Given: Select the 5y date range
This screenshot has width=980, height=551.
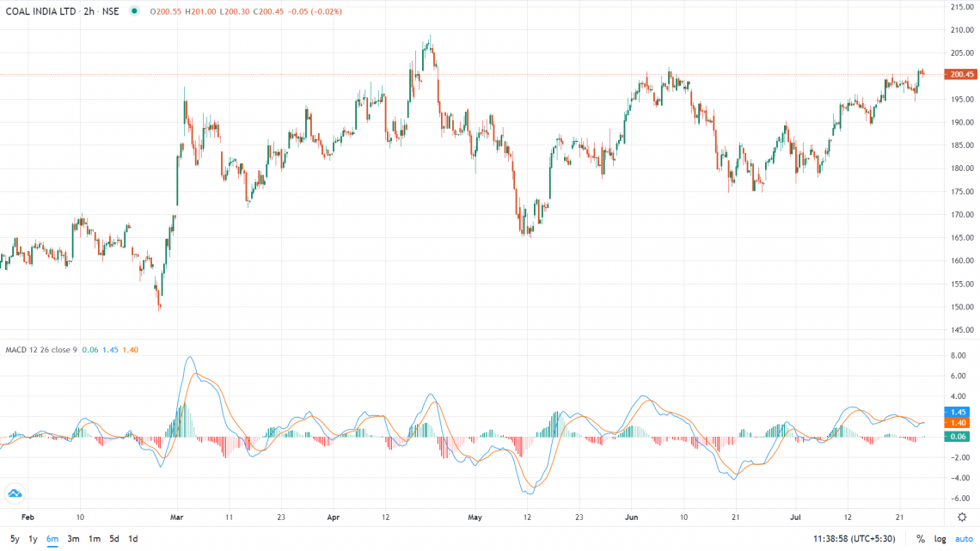Looking at the screenshot, I should click(15, 538).
